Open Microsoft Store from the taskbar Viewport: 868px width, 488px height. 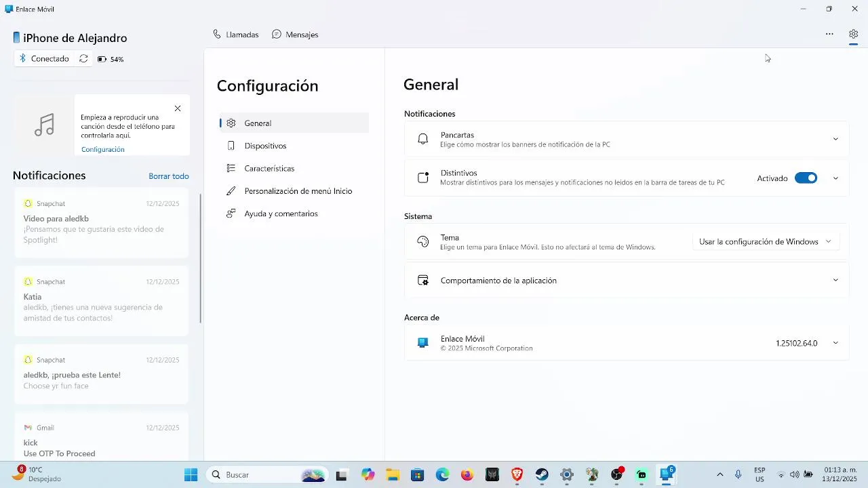point(418,475)
